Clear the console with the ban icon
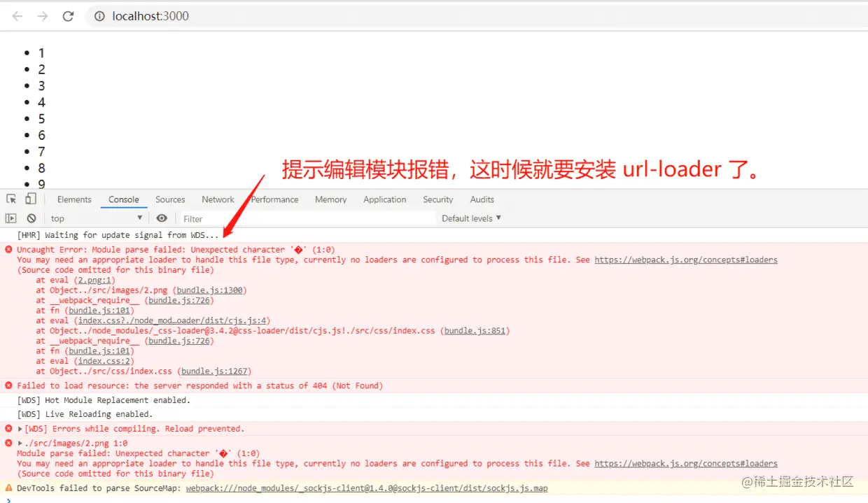868x503 pixels. tap(31, 218)
